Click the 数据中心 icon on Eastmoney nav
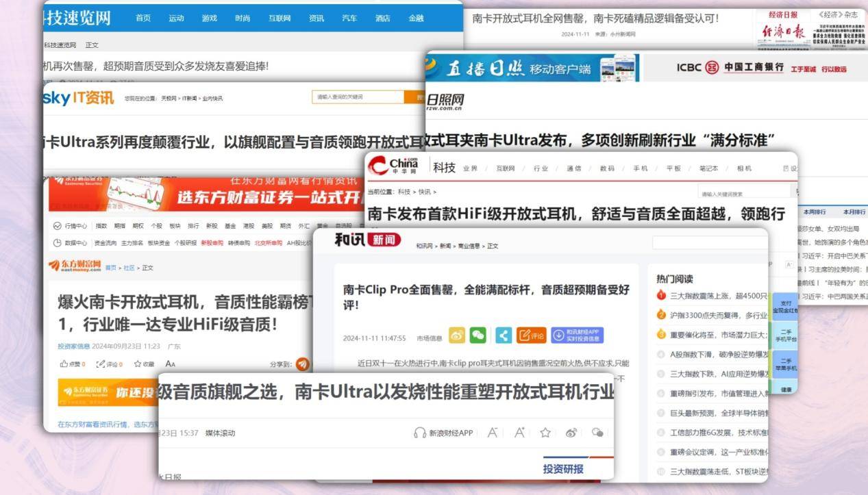The image size is (868, 495). (58, 243)
